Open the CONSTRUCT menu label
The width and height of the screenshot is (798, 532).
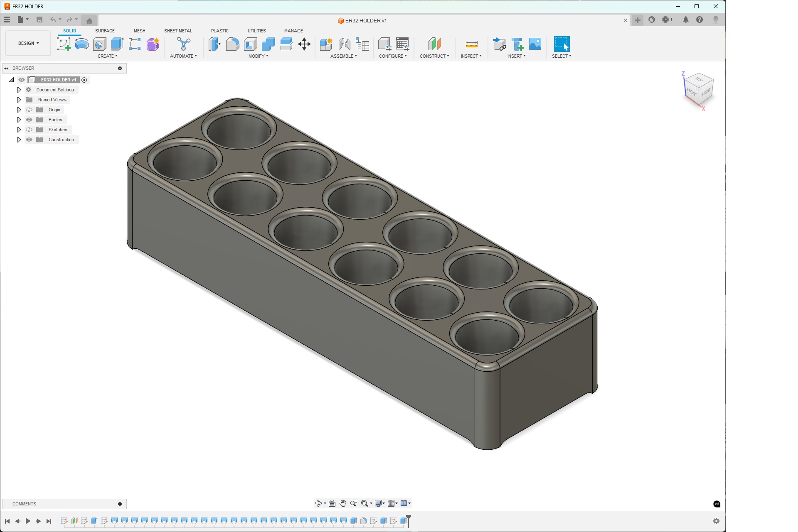point(434,56)
